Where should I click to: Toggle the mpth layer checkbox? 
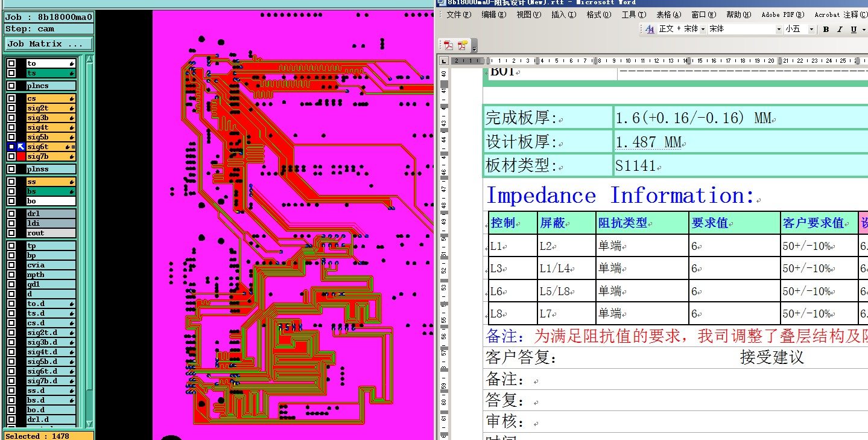click(11, 275)
